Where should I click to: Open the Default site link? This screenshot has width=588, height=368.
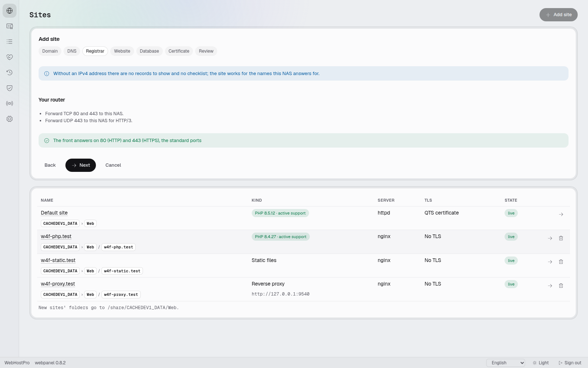coord(54,213)
